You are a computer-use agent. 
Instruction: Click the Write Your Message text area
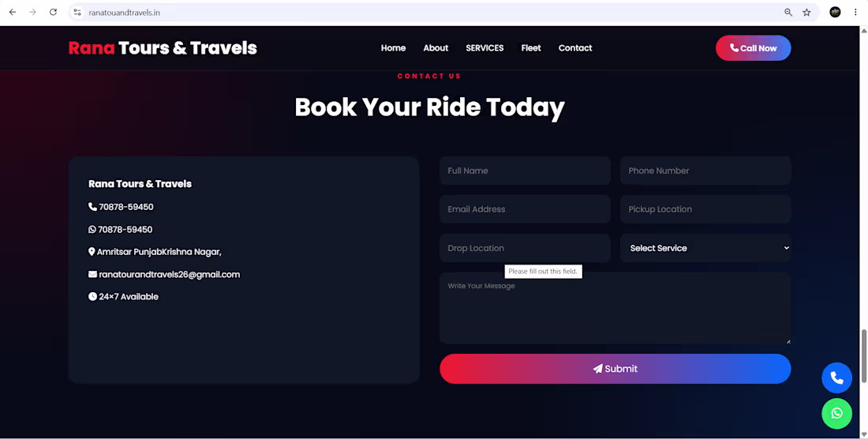coord(615,309)
